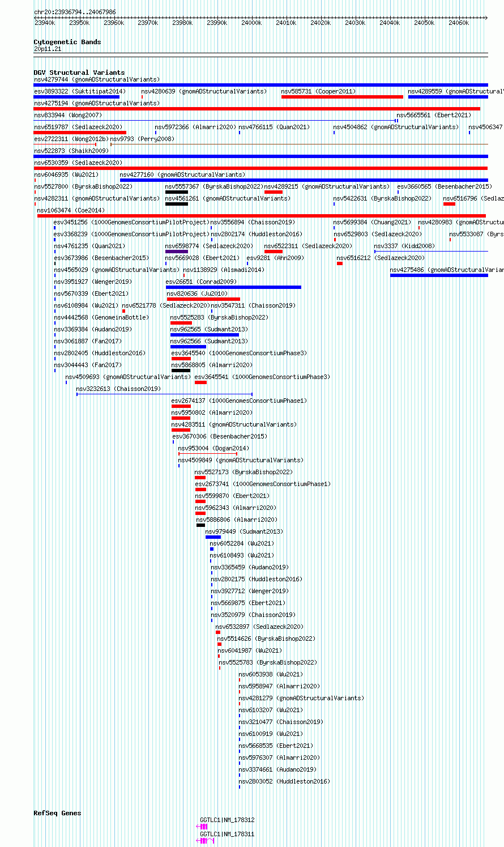The height and width of the screenshot is (847, 504).
Task: Open esv9281 (Ahn2009) variant
Action: (275, 258)
